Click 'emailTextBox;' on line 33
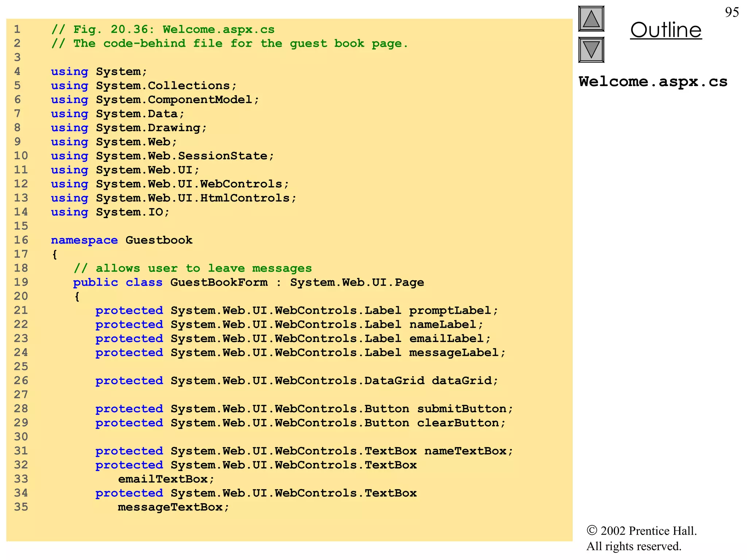 pyautogui.click(x=166, y=479)
